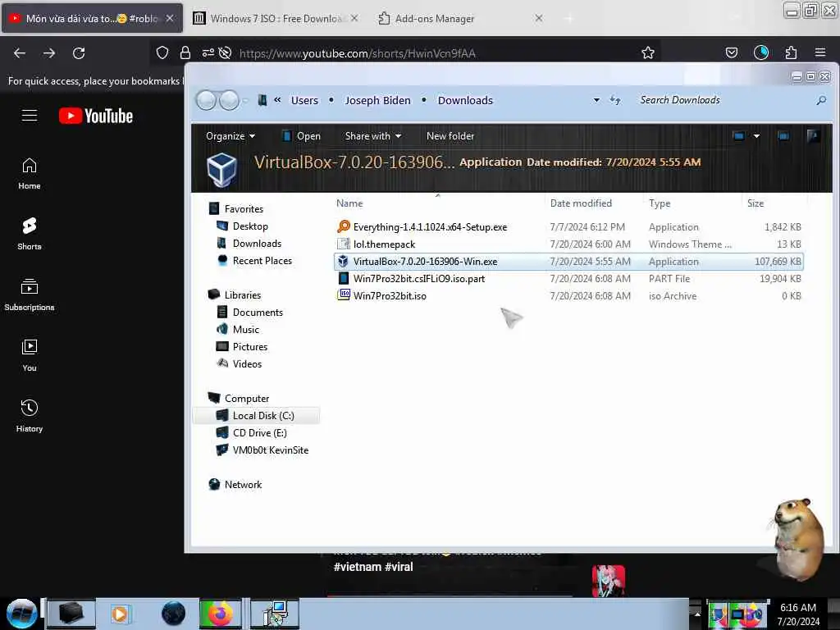
Task: Create a New folder
Action: (x=450, y=136)
